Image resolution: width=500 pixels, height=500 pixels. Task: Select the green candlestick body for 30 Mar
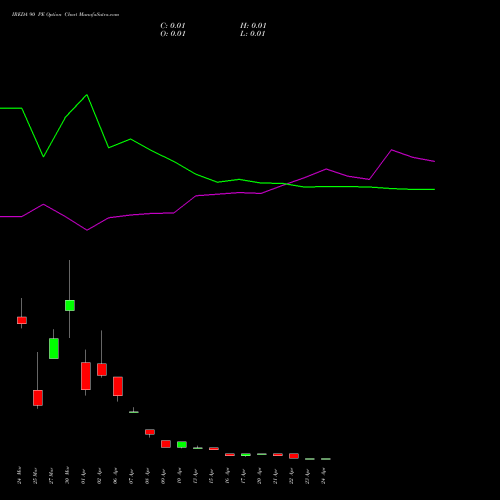70,305
